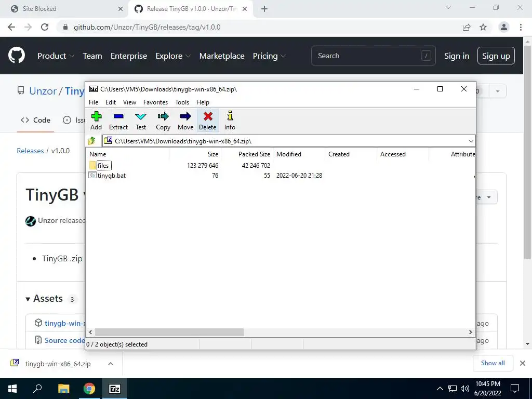Click right arrow of 7-Zip horizontal scrollbar
The image size is (532, 399).
(x=470, y=332)
